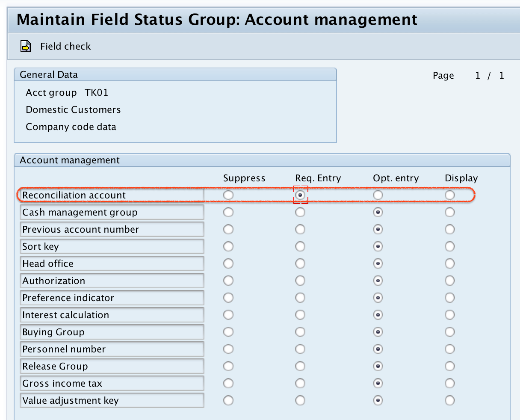
Task: Click the General Data section header
Action: pos(48,74)
